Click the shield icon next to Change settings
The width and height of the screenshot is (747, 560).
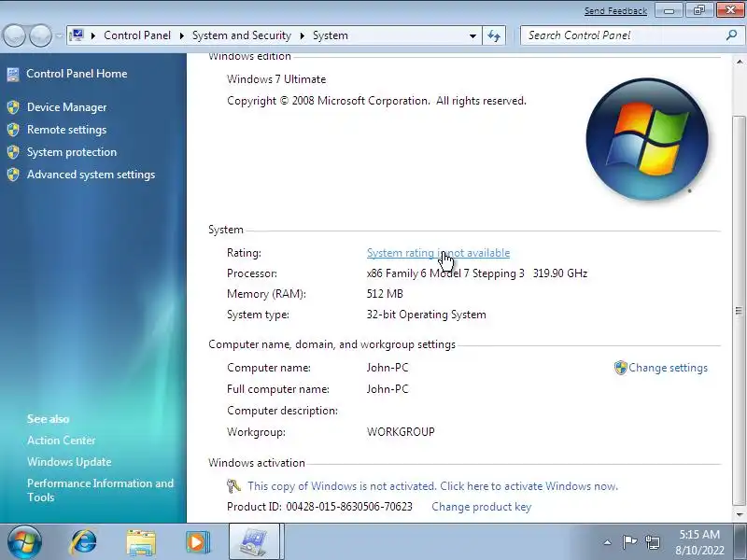click(x=620, y=368)
